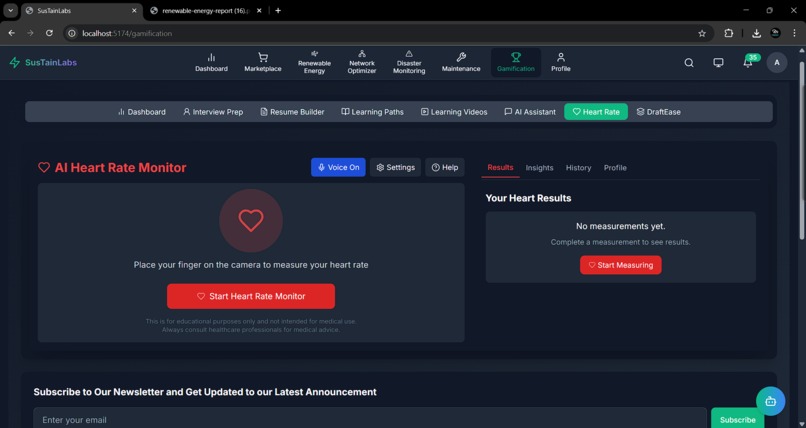The width and height of the screenshot is (806, 428).
Task: Click the Subscribe button
Action: tap(738, 420)
